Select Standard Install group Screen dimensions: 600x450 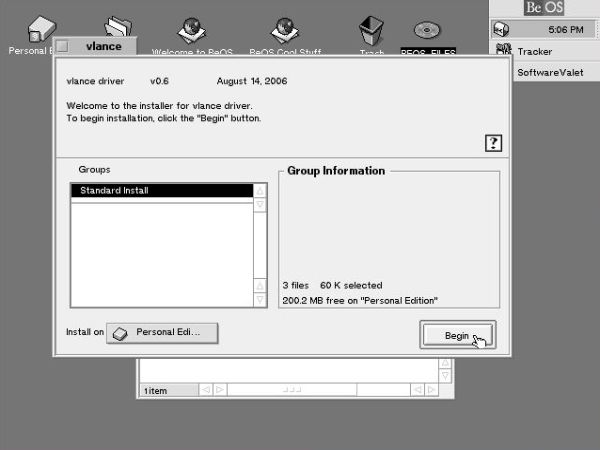pos(162,191)
